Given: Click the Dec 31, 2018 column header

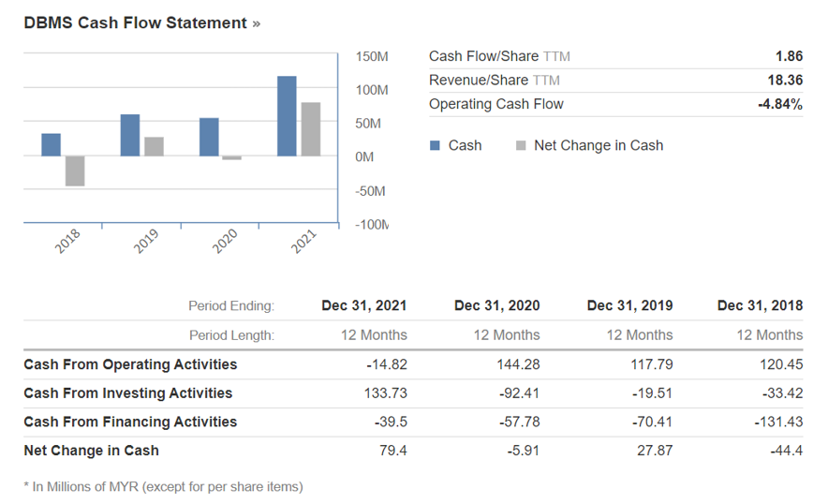Looking at the screenshot, I should (760, 306).
